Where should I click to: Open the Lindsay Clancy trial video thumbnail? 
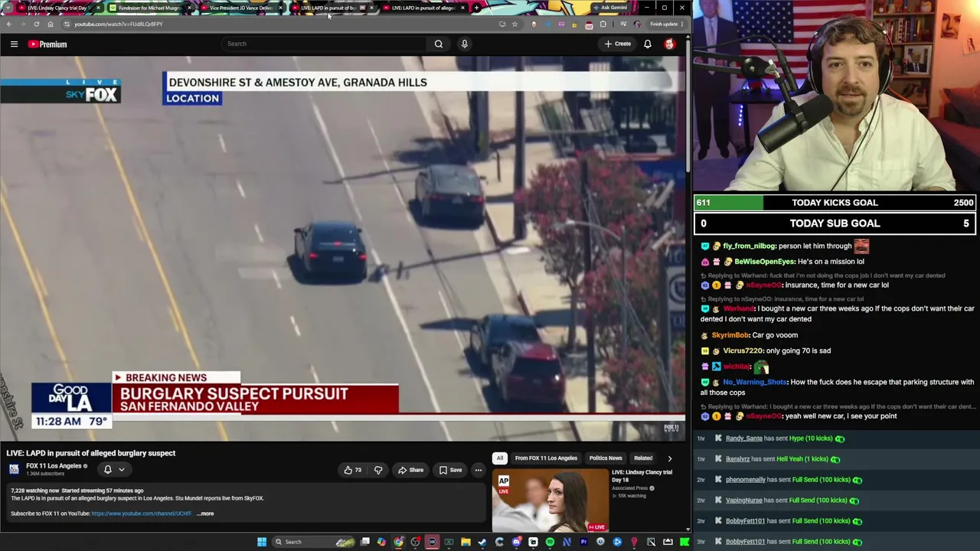click(x=550, y=502)
